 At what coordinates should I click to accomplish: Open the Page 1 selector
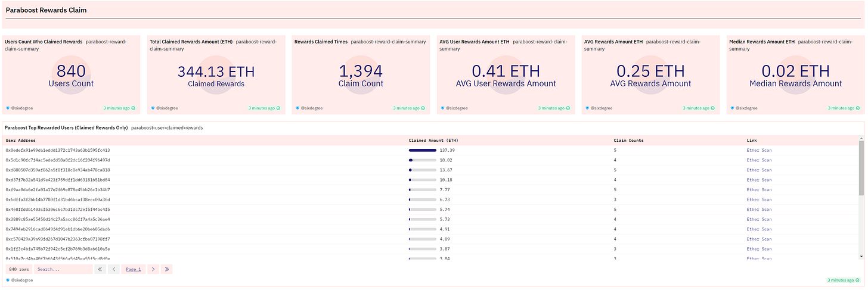click(x=134, y=269)
